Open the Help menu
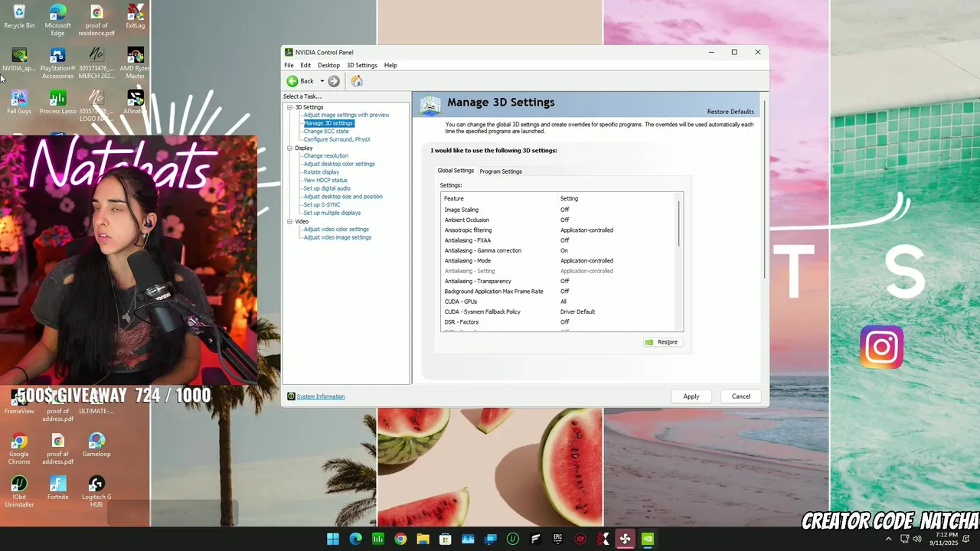This screenshot has width=980, height=551. click(390, 65)
